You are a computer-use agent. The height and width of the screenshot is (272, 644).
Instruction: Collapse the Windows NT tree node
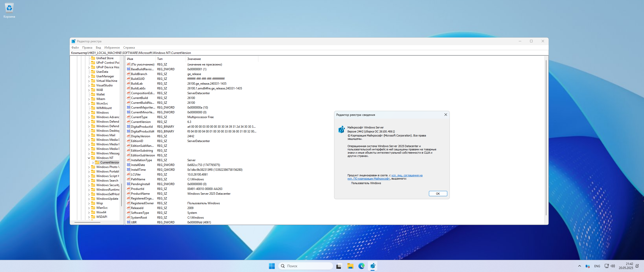(x=89, y=158)
